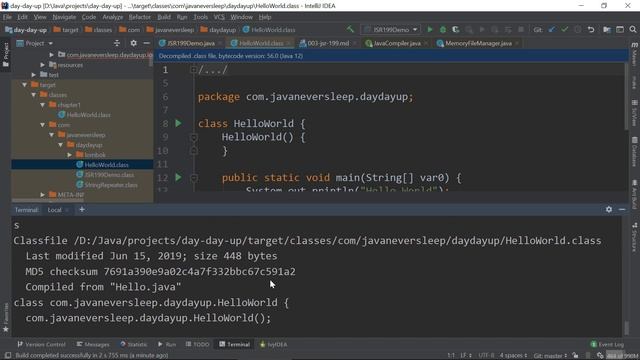
Task: Expand the test folder
Action: click(33, 75)
